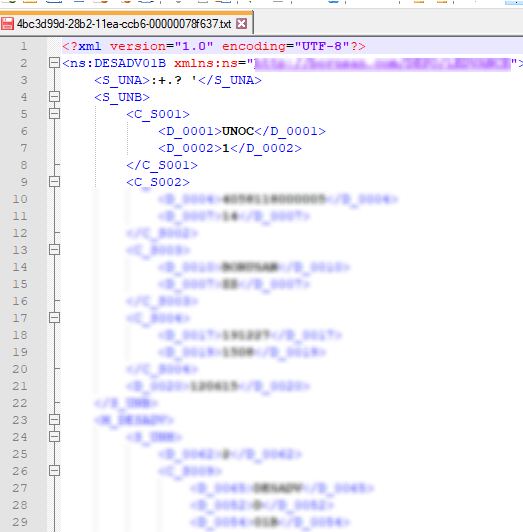Click the xmlns:ns attribute name
The width and height of the screenshot is (523, 532).
[x=206, y=63]
